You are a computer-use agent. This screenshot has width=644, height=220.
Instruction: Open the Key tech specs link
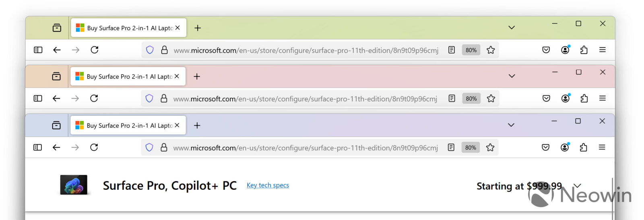pos(268,185)
